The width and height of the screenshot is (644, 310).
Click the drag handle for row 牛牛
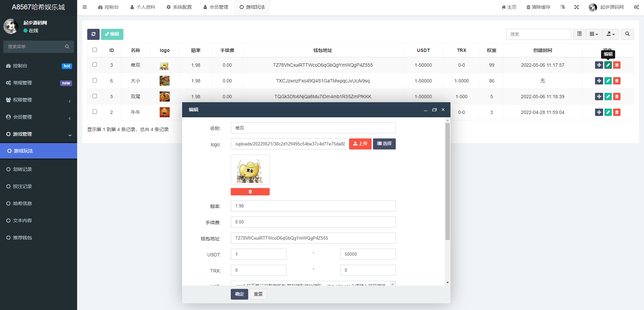click(599, 112)
